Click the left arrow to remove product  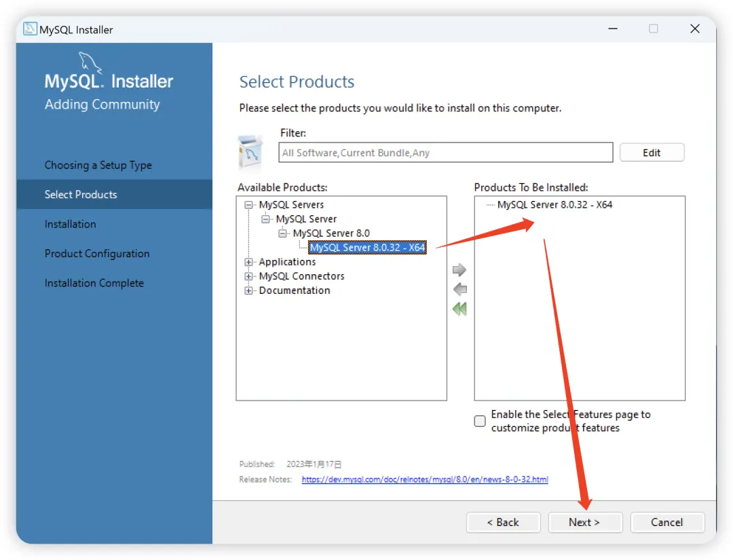[460, 289]
